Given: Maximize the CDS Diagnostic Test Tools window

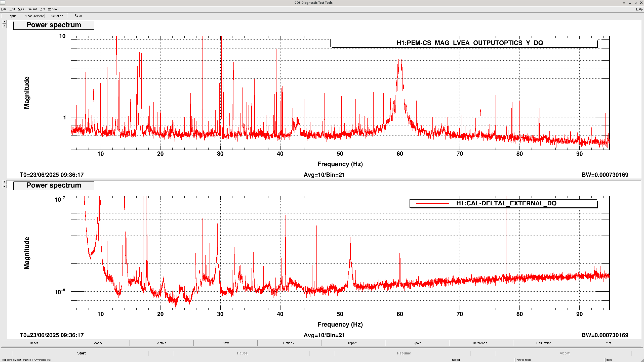Looking at the screenshot, I should [635, 3].
